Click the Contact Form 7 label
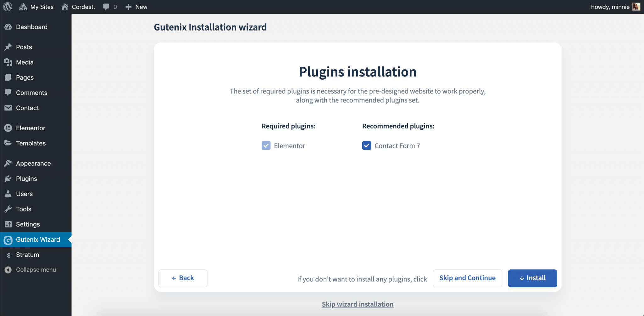The image size is (644, 316). point(397,146)
